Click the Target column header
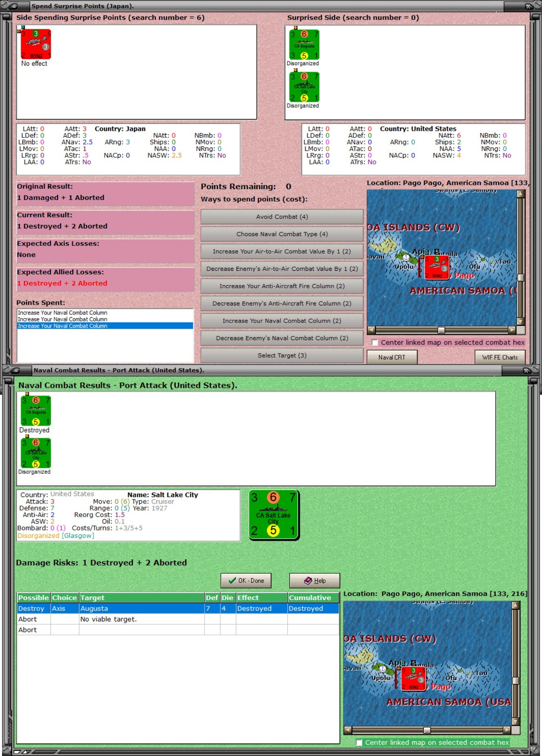The image size is (542, 756). tap(142, 597)
